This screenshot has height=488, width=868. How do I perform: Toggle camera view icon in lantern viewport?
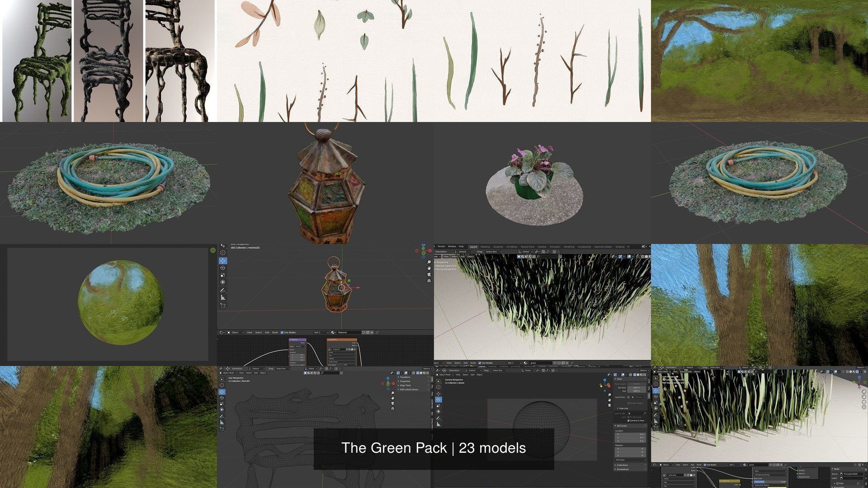click(x=429, y=274)
